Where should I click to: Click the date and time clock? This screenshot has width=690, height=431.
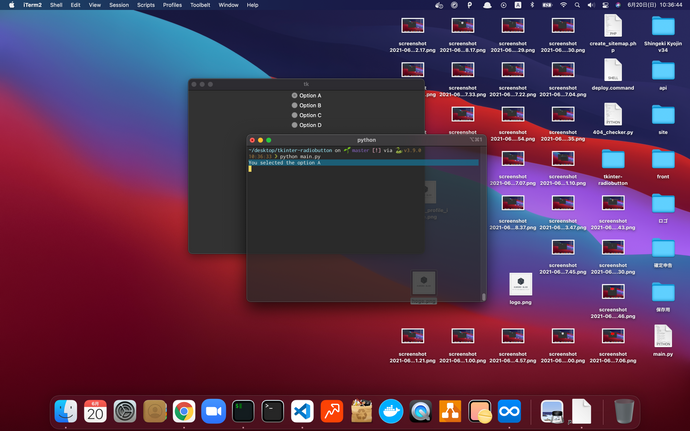[x=653, y=5]
